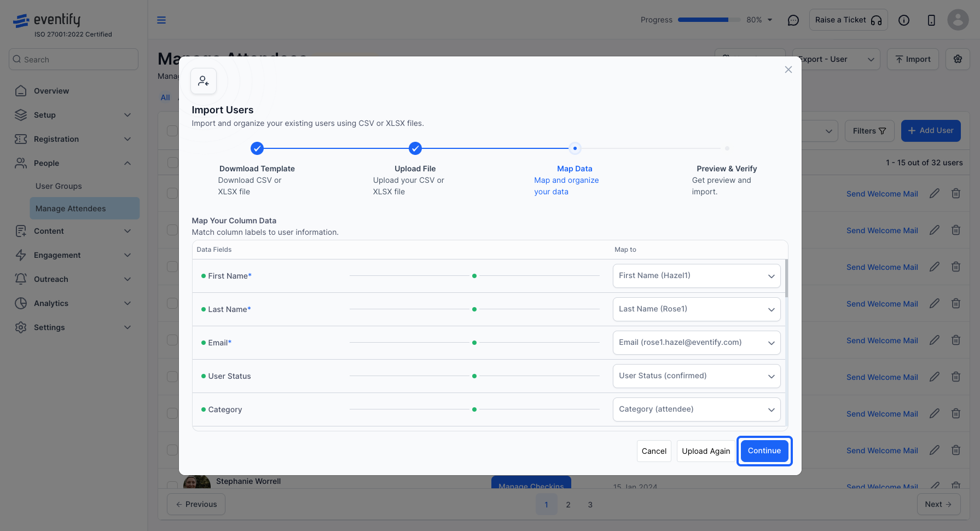
Task: Open the Export - User dropdown
Action: click(x=836, y=59)
